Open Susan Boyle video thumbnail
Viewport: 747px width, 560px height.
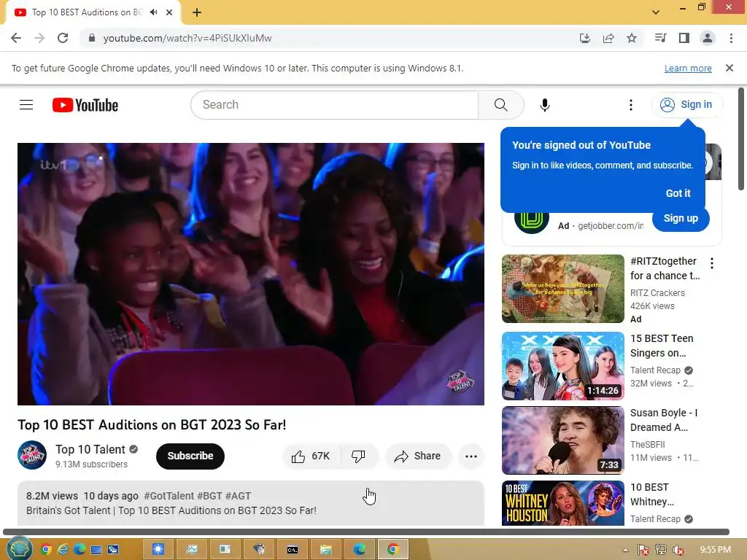click(x=562, y=440)
